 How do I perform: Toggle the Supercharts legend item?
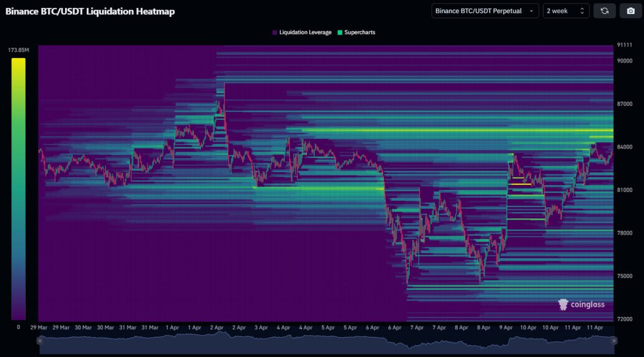(x=356, y=32)
